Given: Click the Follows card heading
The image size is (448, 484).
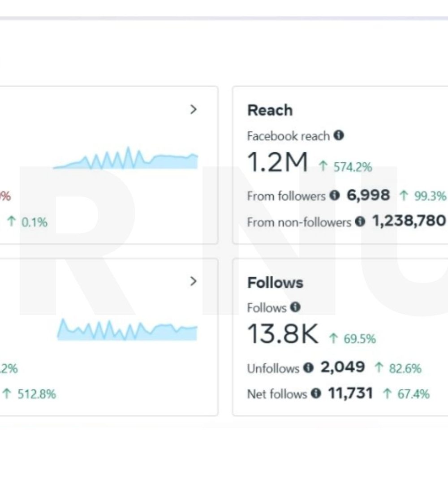Looking at the screenshot, I should click(275, 282).
